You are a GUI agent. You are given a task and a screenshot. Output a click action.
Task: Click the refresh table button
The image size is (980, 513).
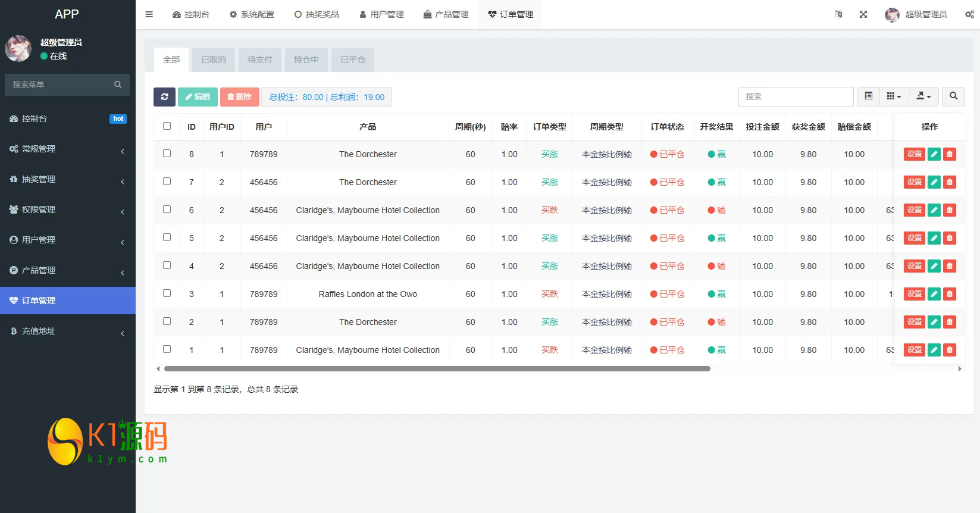click(164, 97)
